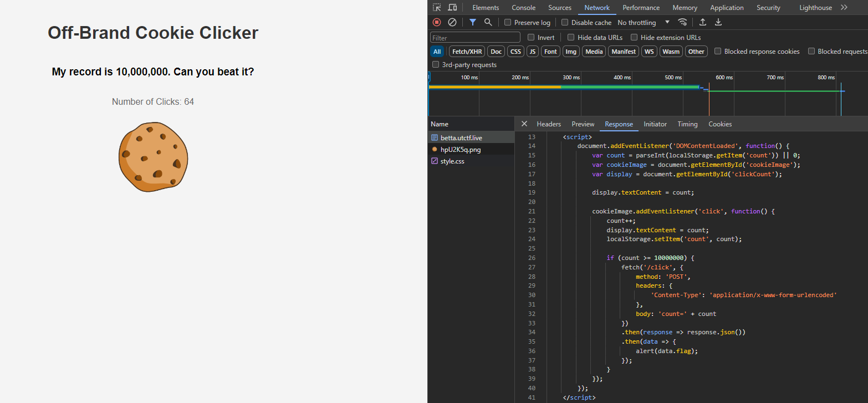868x403 pixels.
Task: Select the hpU2K5q.png image icon
Action: point(435,149)
